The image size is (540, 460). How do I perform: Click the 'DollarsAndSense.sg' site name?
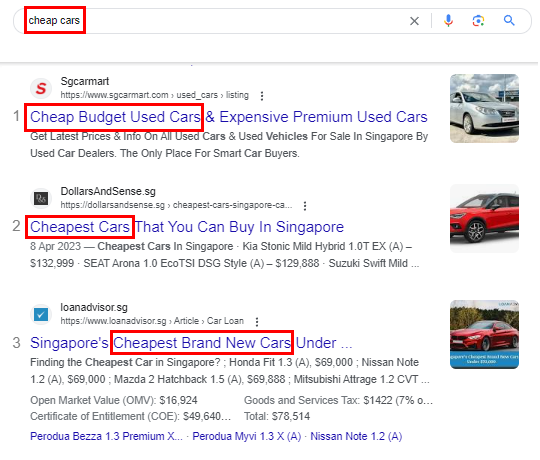(x=108, y=191)
